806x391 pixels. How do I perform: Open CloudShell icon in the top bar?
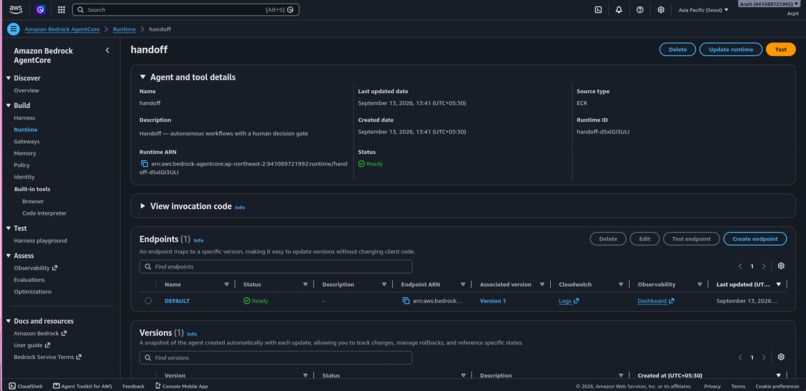point(598,9)
